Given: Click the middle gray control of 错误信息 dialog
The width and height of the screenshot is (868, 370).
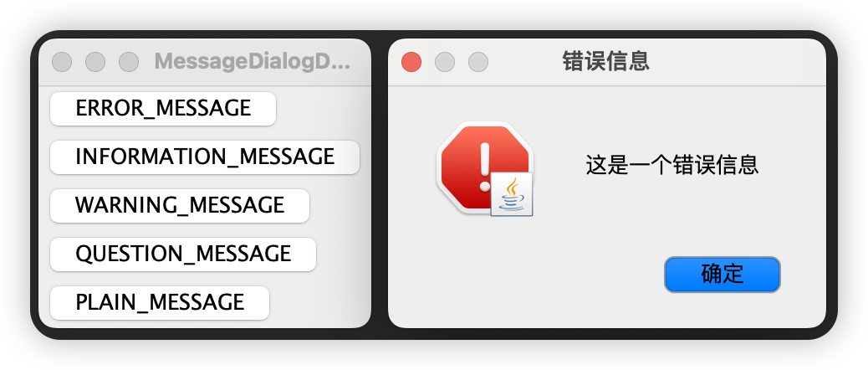Looking at the screenshot, I should tap(445, 62).
